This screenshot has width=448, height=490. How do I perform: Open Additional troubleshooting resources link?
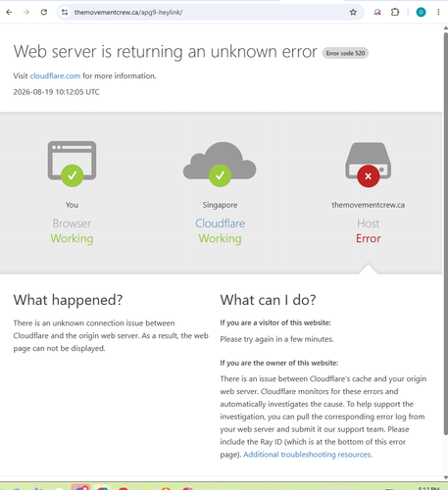click(307, 455)
